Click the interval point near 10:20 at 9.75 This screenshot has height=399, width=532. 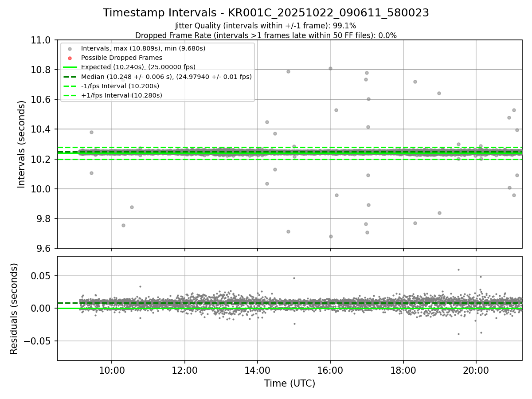pyautogui.click(x=123, y=225)
